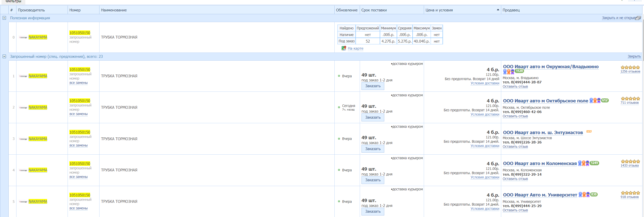Screen dimensions: 644x217
Task: Click the NAKAYAMA logo in row 4
Action: (23, 170)
